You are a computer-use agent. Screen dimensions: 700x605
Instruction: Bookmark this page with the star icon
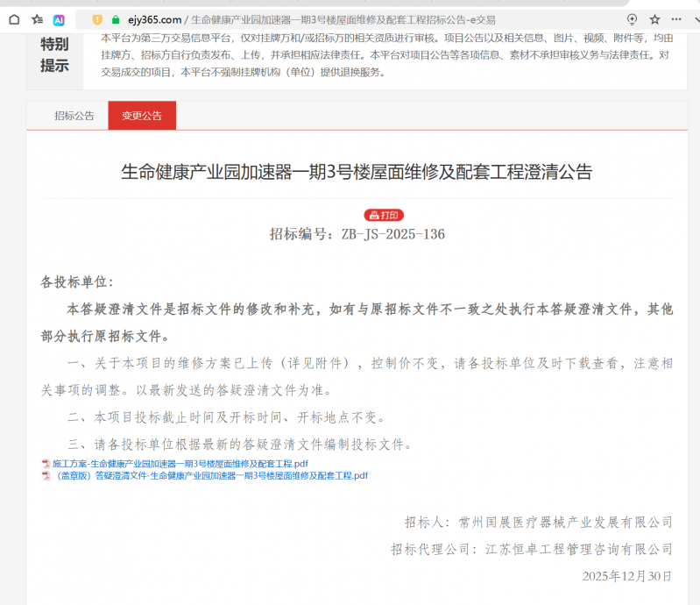654,19
